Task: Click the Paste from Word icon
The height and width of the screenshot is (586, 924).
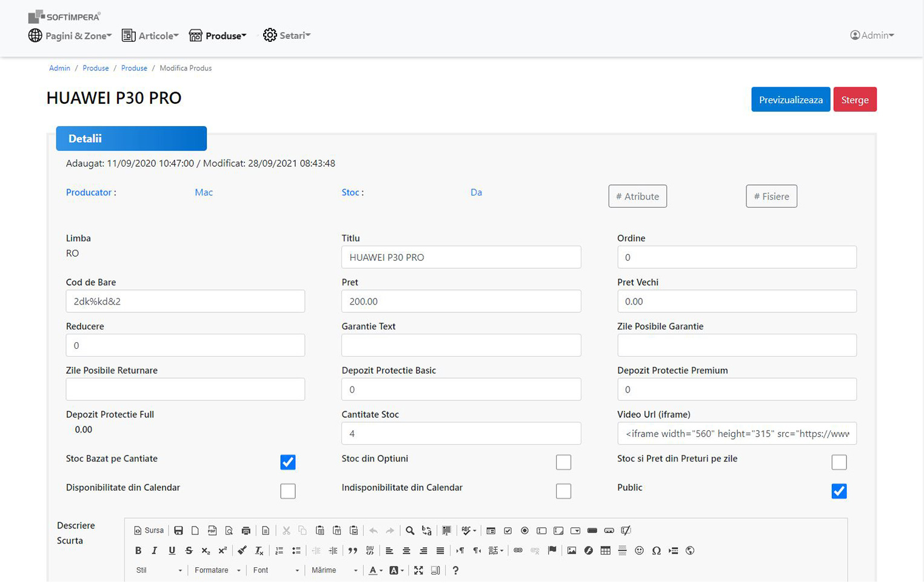Action: [354, 531]
